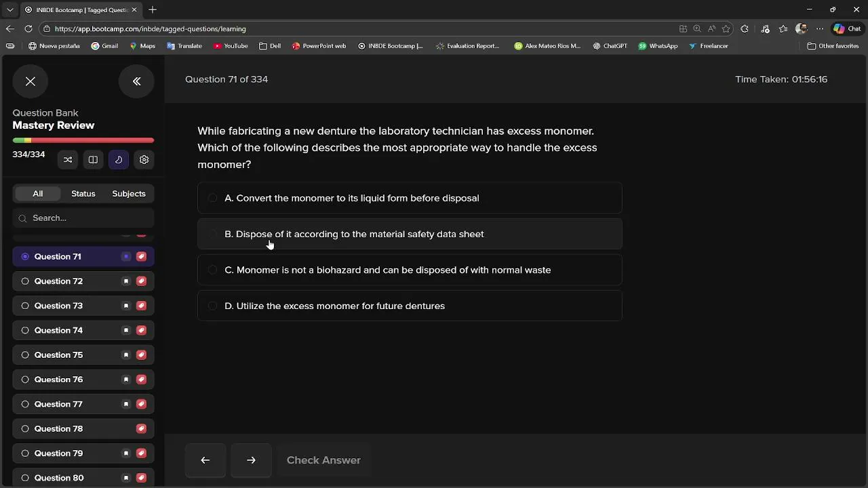Close the Mastery Review session
868x488 pixels.
tap(31, 81)
